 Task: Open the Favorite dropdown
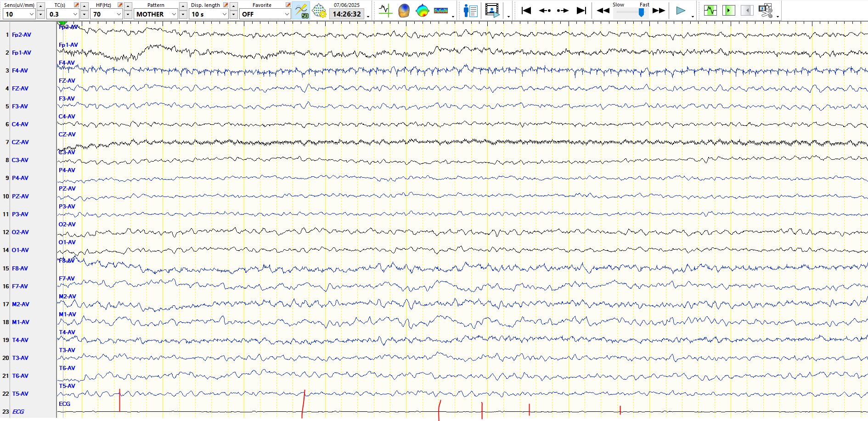265,14
